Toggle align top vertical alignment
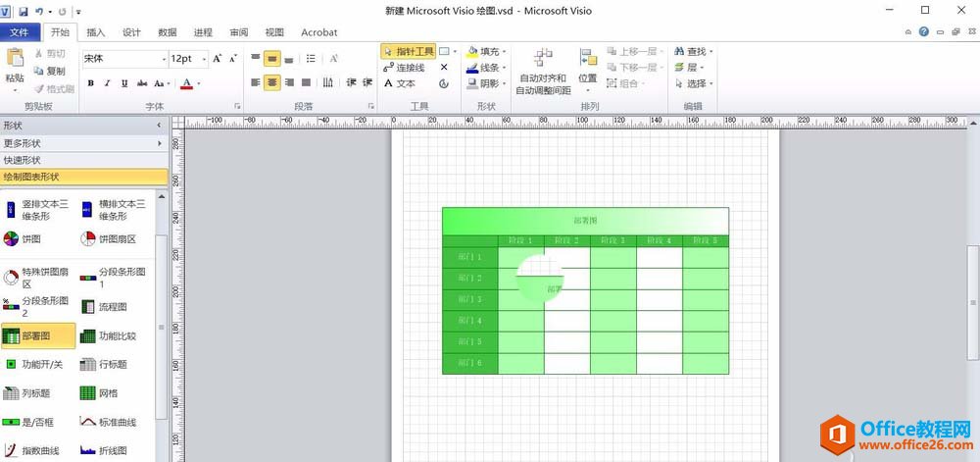 pyautogui.click(x=256, y=58)
